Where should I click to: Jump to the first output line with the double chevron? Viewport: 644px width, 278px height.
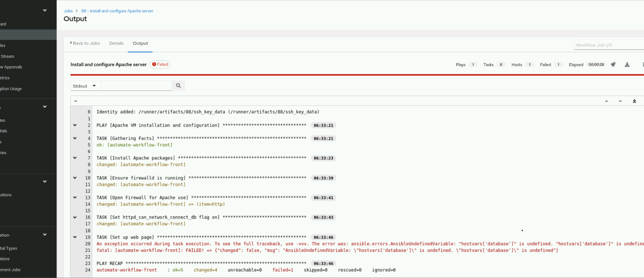click(x=634, y=101)
